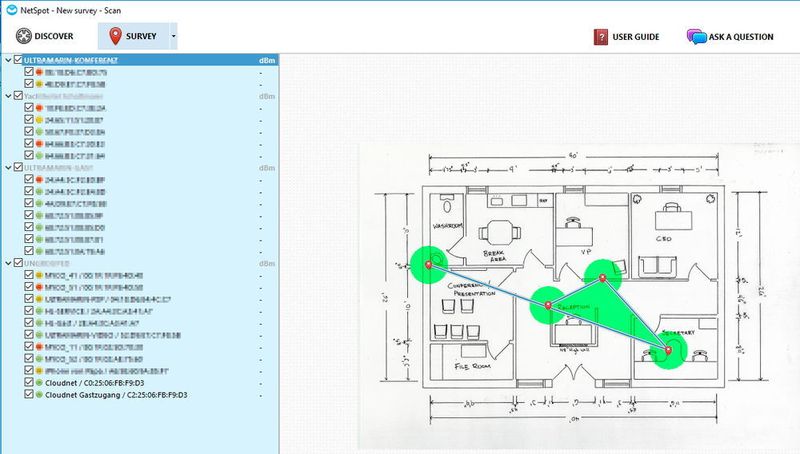The height and width of the screenshot is (454, 800).
Task: Uncheck the ULTRAMARIN-GAST group checkbox
Action: pyautogui.click(x=18, y=167)
